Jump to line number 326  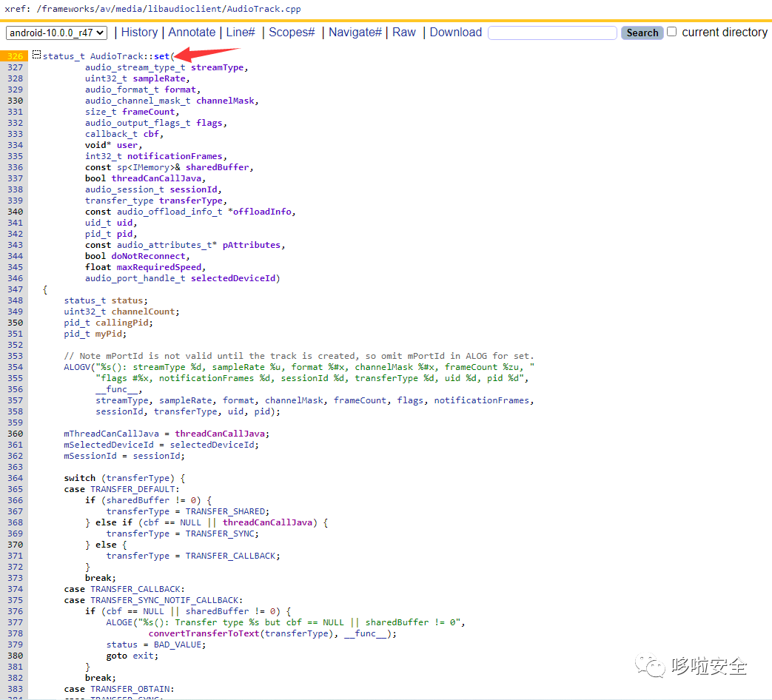(15, 56)
